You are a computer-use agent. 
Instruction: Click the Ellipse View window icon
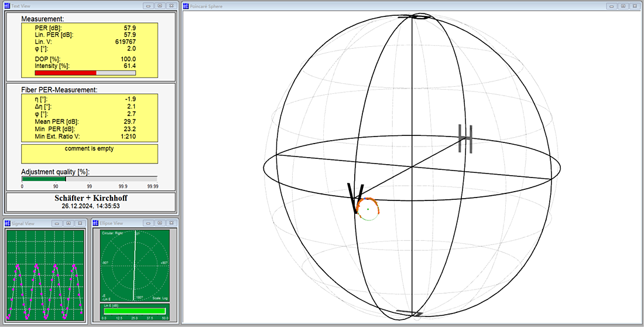pyautogui.click(x=95, y=223)
